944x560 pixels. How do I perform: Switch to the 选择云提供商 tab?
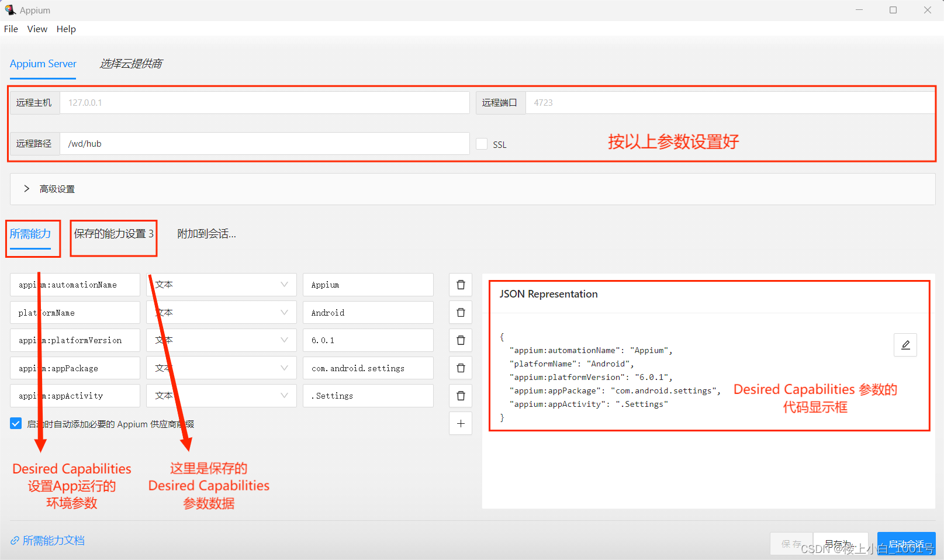coord(131,64)
